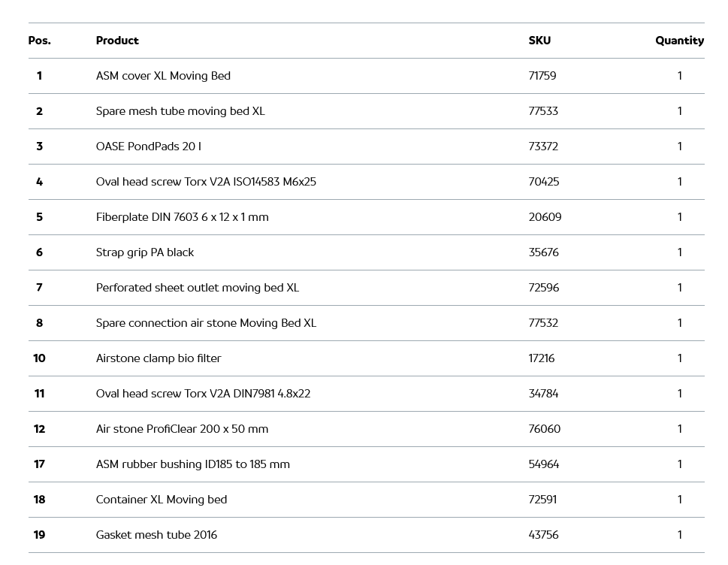This screenshot has width=728, height=565.
Task: Select Strap grip PA black
Action: point(145,252)
